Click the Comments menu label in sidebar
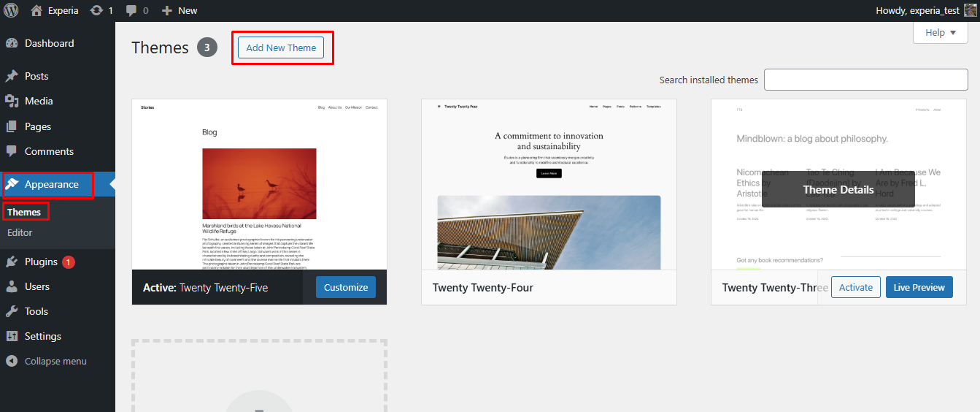Screen dimensions: 980x412 49,151
